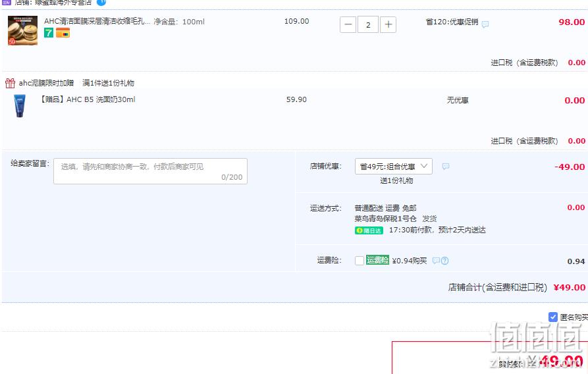Open the comment icon beside ¥0.94购买
588x374 pixels.
click(x=436, y=260)
